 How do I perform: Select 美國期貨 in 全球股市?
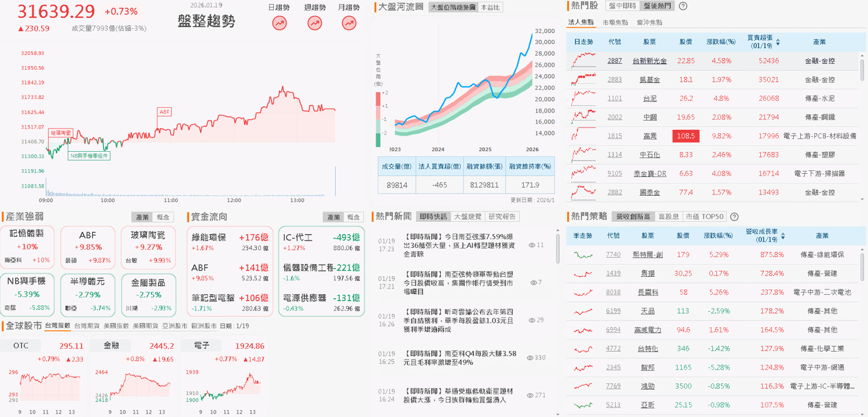[x=145, y=326]
